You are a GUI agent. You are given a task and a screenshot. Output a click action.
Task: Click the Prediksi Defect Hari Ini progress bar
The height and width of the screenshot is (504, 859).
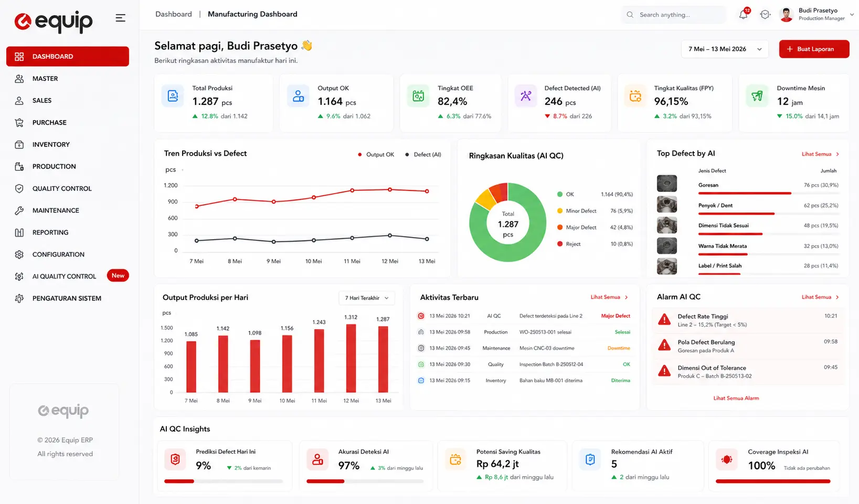(x=224, y=481)
